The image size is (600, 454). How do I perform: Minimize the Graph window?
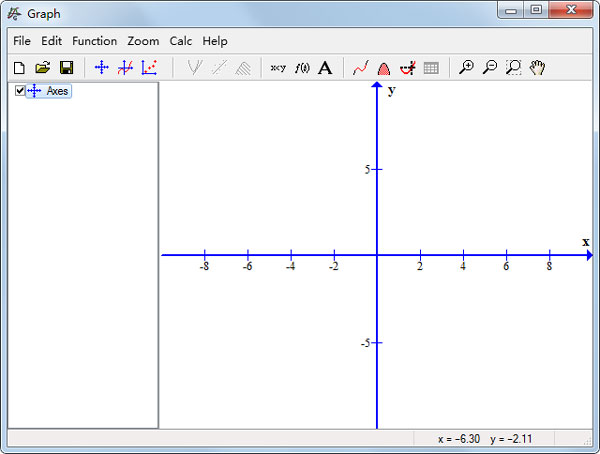511,10
